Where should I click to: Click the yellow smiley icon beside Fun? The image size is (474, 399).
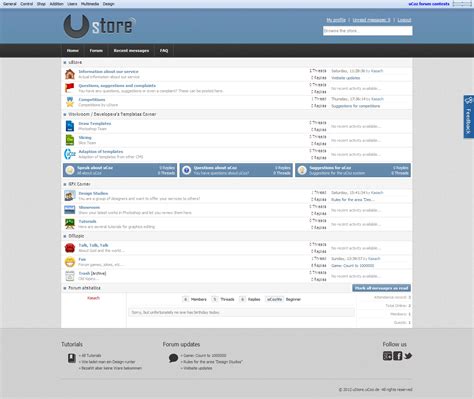(70, 262)
